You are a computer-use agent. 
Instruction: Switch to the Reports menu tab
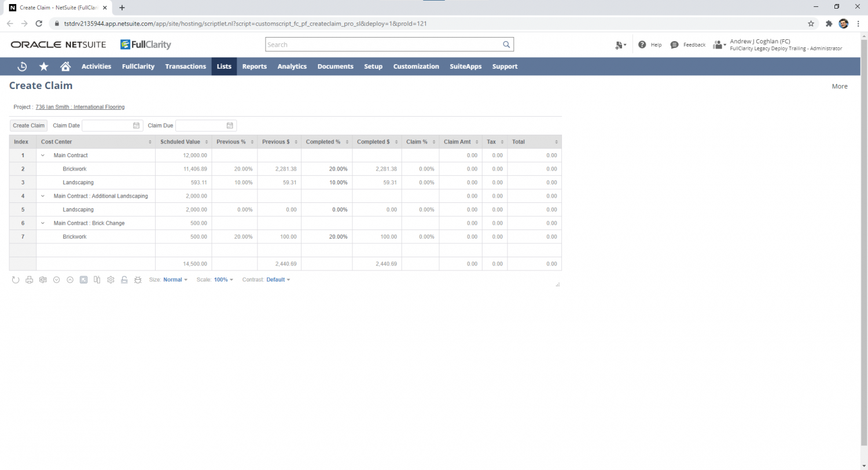(255, 66)
